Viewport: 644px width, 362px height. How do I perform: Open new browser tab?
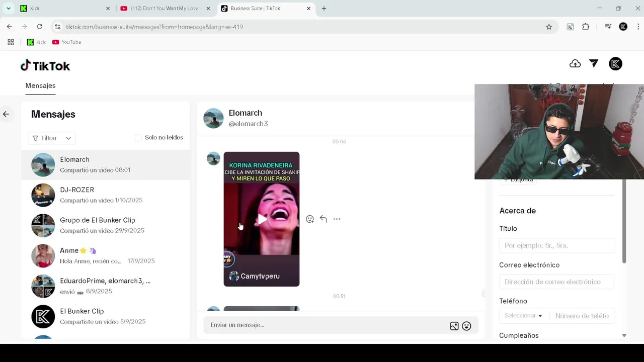pos(324,9)
